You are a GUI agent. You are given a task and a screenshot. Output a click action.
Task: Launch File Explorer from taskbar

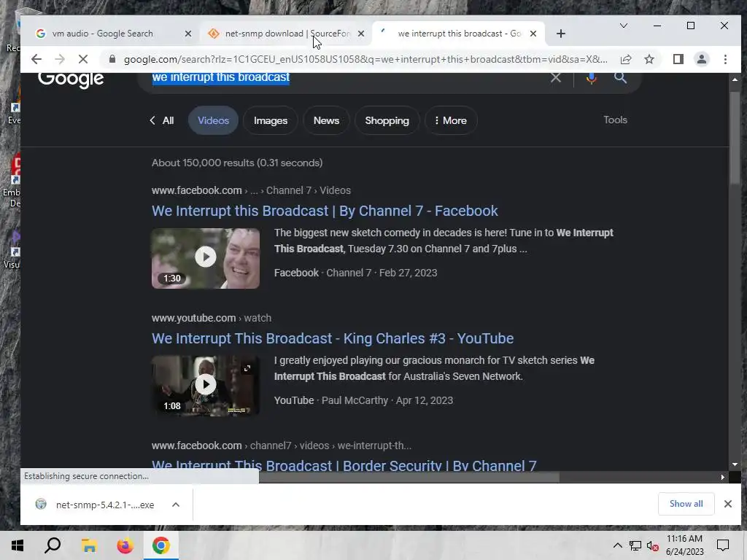[89, 545]
